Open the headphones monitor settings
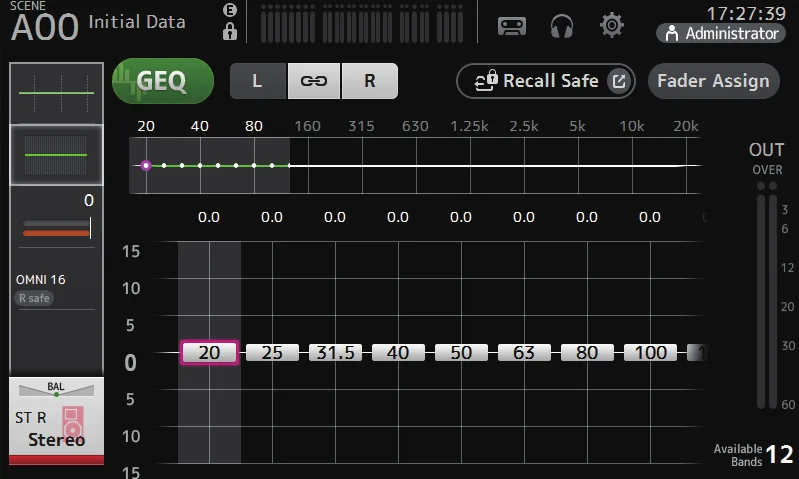The width and height of the screenshot is (799, 479). 562,26
